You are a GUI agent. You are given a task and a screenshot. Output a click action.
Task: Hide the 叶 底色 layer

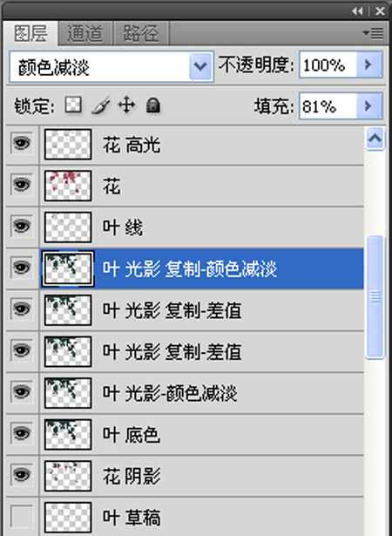pos(22,433)
